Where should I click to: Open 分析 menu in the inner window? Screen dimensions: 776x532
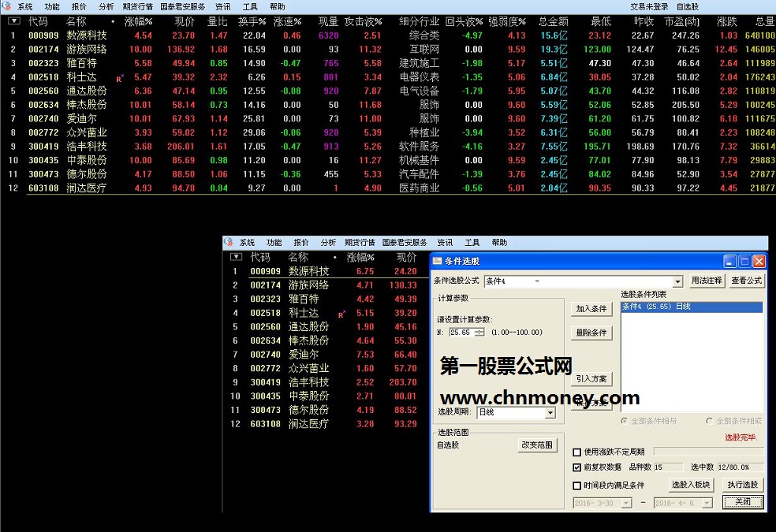(x=328, y=242)
